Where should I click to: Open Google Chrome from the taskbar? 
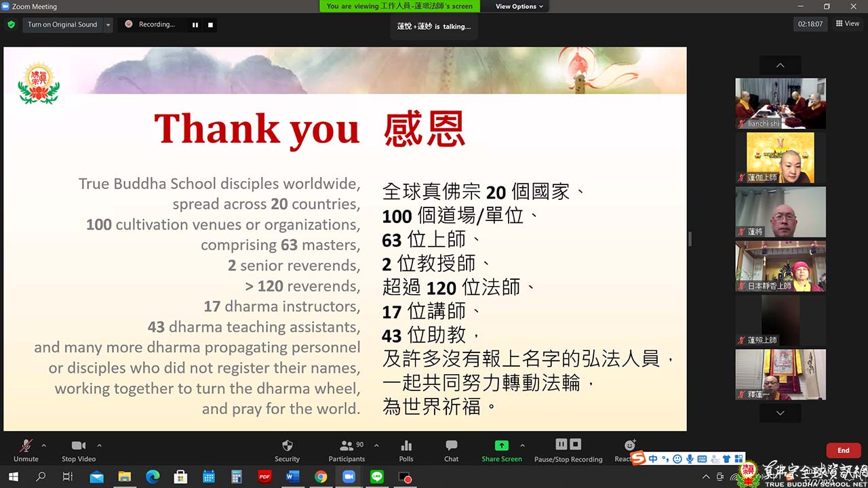point(321,477)
